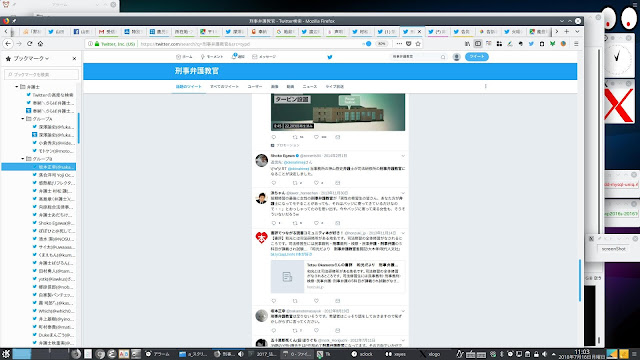Open Shoko Egawa tweet dropdown chevron
This screenshot has height=360, width=640.
403,156
